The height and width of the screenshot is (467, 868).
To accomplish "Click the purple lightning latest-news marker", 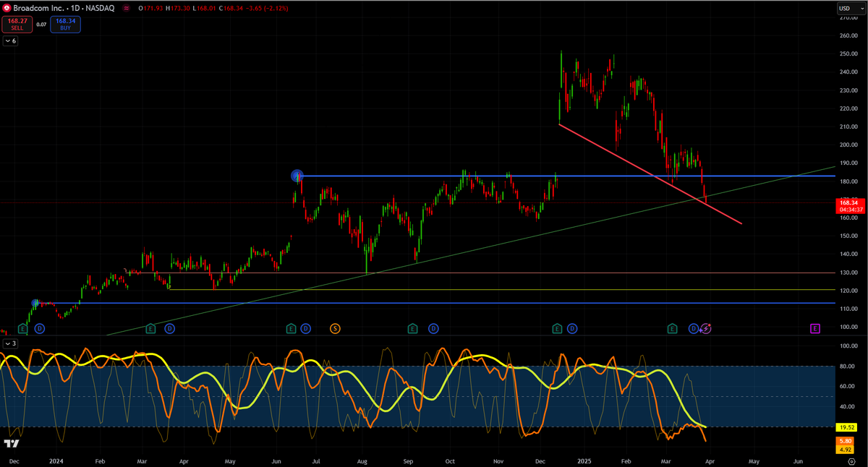I will (x=707, y=328).
